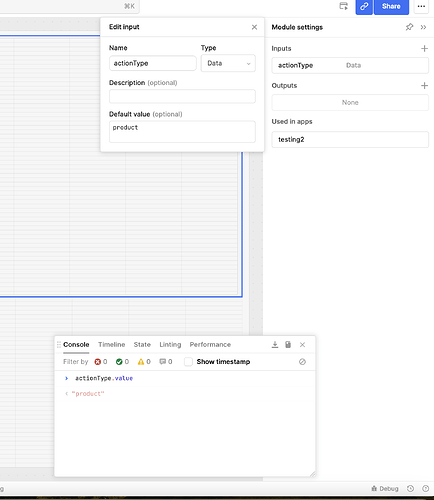Edit the Default value field containing product

(x=182, y=131)
